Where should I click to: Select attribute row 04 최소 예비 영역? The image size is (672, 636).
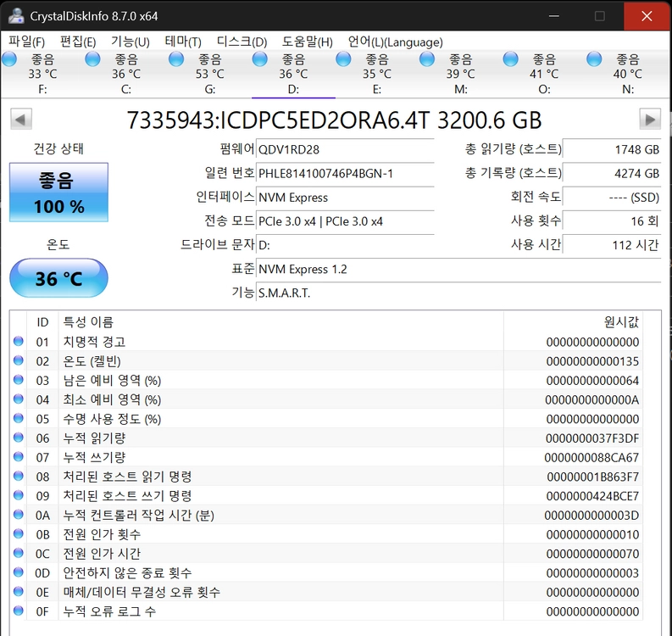point(326,399)
